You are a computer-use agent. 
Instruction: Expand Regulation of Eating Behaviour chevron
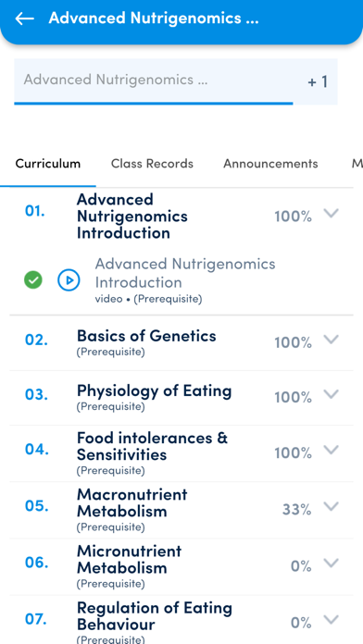click(x=331, y=620)
